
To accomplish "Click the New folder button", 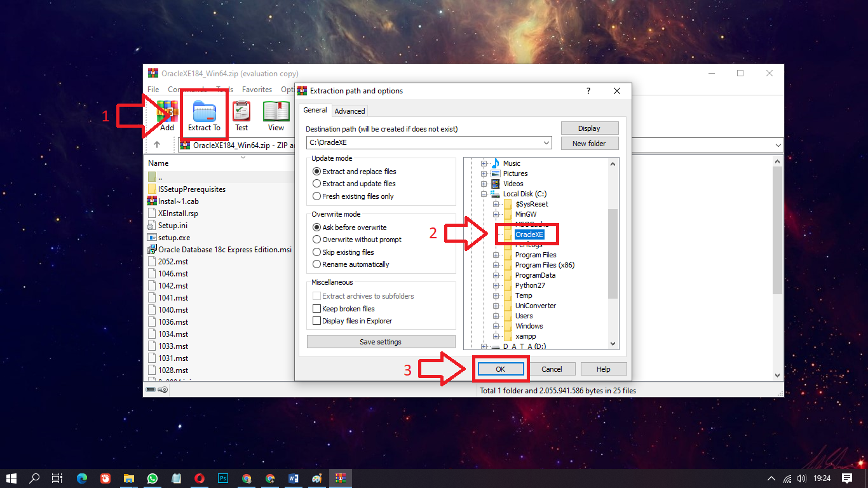I will (x=589, y=144).
